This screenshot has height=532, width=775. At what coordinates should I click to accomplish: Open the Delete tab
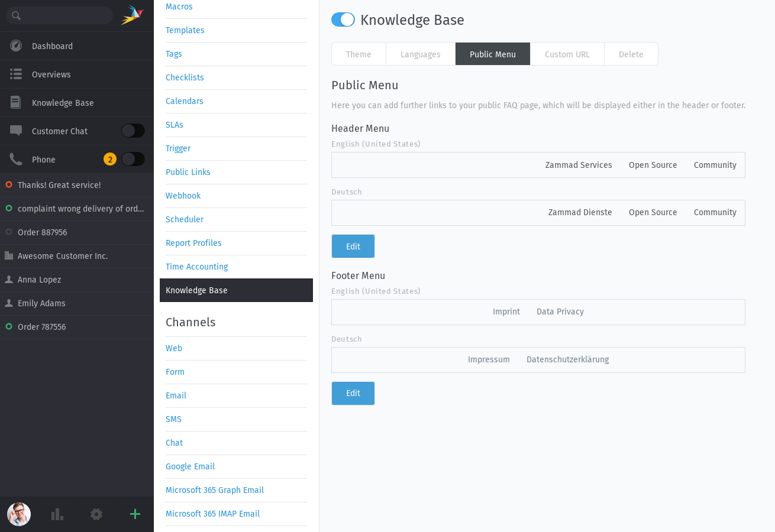point(631,54)
